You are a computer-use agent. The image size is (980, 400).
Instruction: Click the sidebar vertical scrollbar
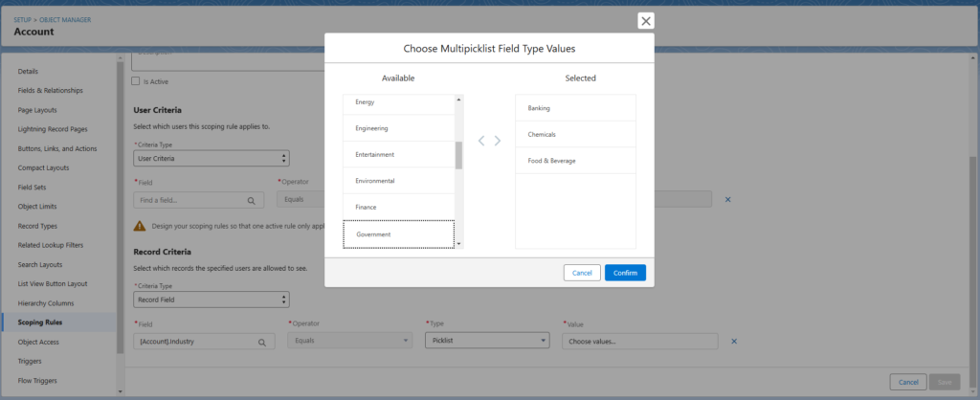(120, 207)
